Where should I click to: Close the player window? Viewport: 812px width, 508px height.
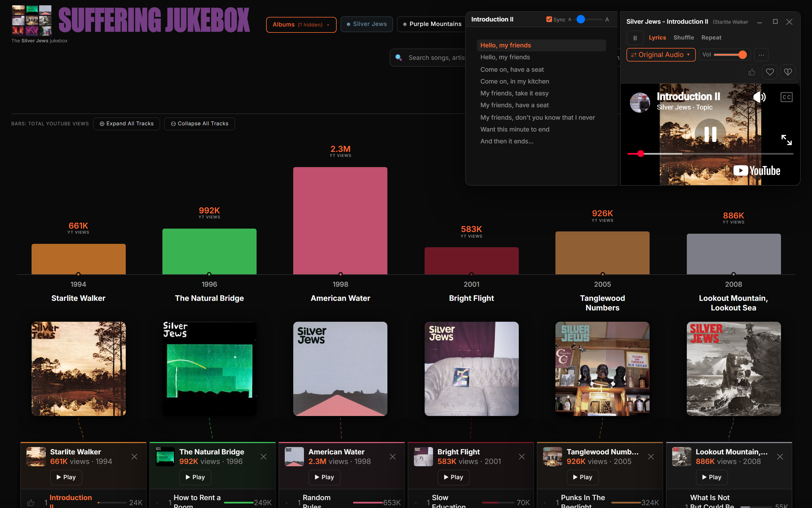789,22
